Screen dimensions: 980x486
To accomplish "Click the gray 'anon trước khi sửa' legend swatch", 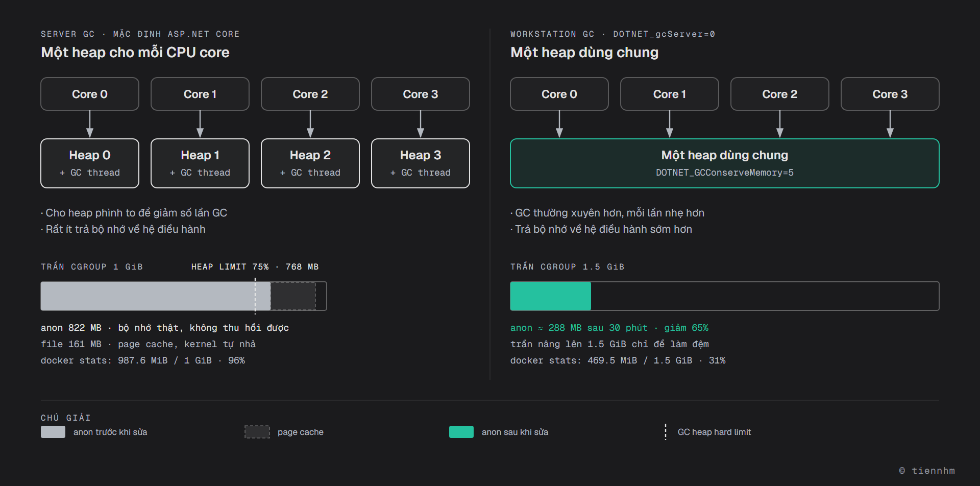I will coord(53,432).
